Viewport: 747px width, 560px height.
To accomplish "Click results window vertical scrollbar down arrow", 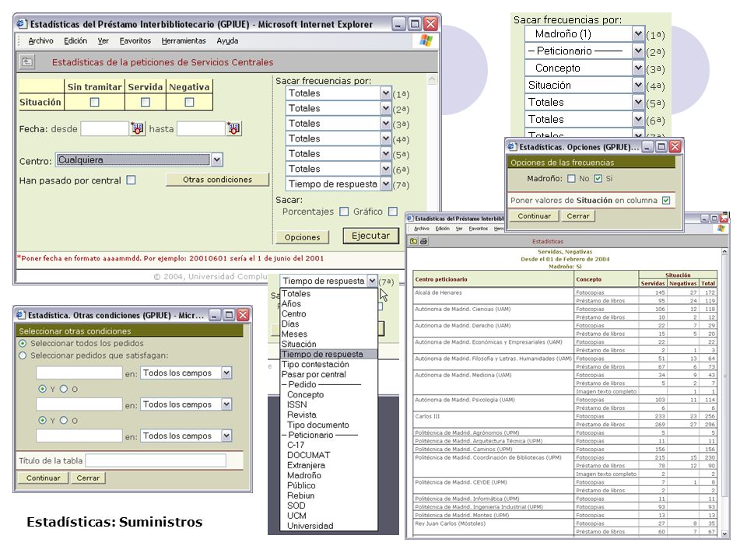I will (x=724, y=534).
